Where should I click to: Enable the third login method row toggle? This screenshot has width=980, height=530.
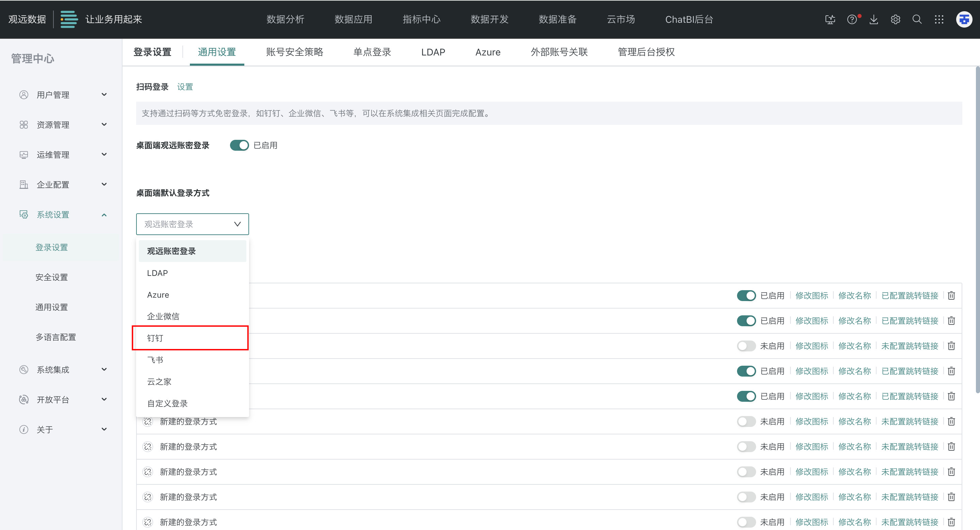[x=746, y=346]
